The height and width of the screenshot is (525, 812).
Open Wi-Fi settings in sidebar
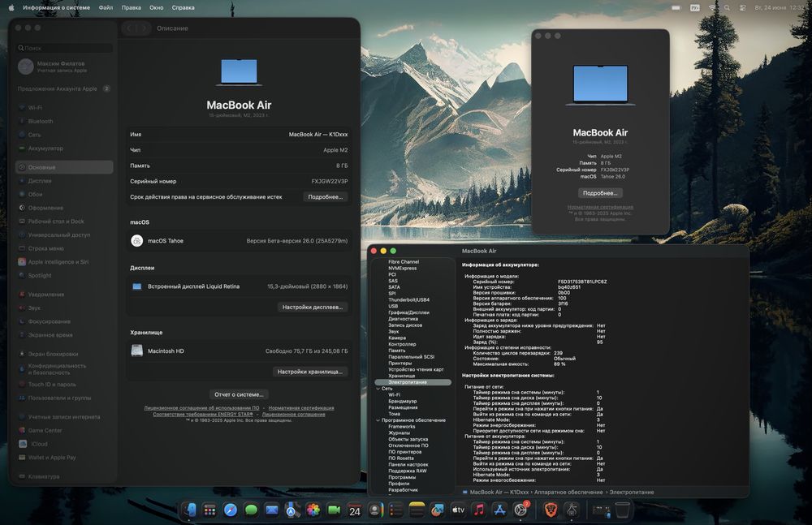64,108
